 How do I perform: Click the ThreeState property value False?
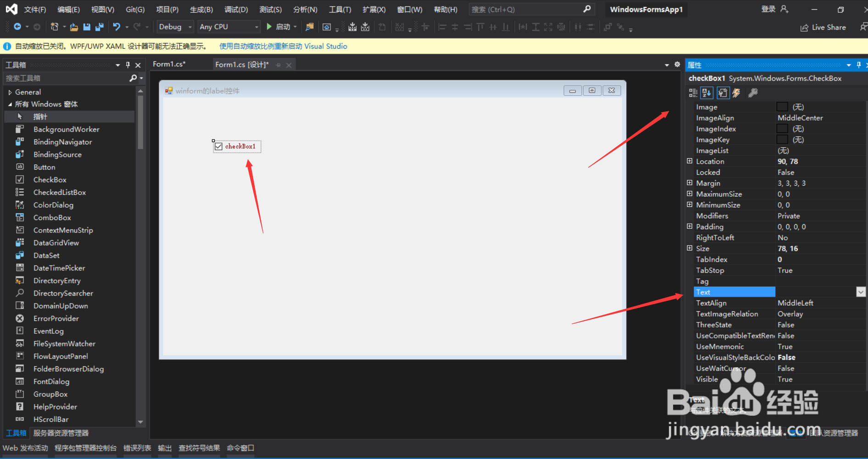coord(786,325)
